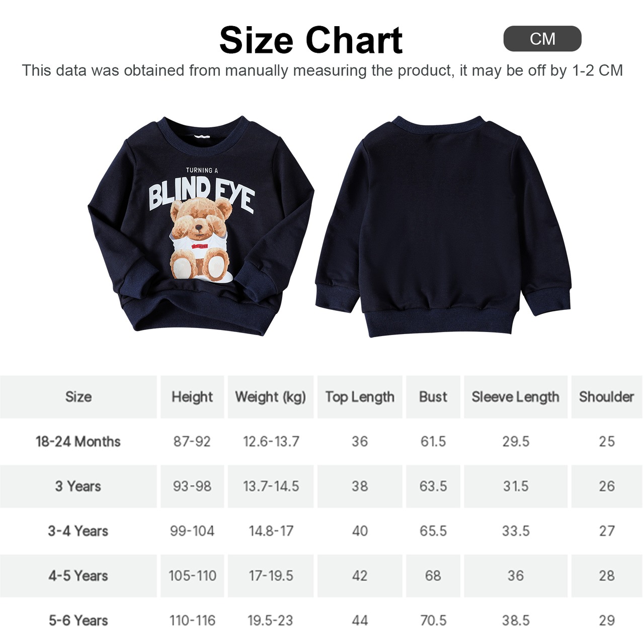Click the CM unit pill button
The width and height of the screenshot is (644, 644).
click(x=542, y=39)
